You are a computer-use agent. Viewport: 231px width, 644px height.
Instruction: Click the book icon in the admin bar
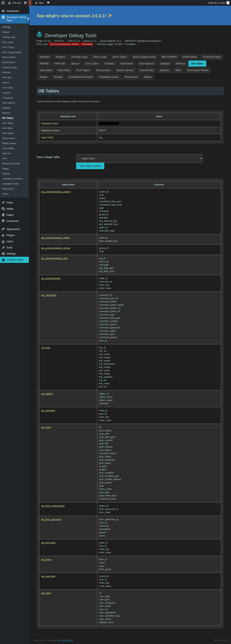(x=48, y=3)
